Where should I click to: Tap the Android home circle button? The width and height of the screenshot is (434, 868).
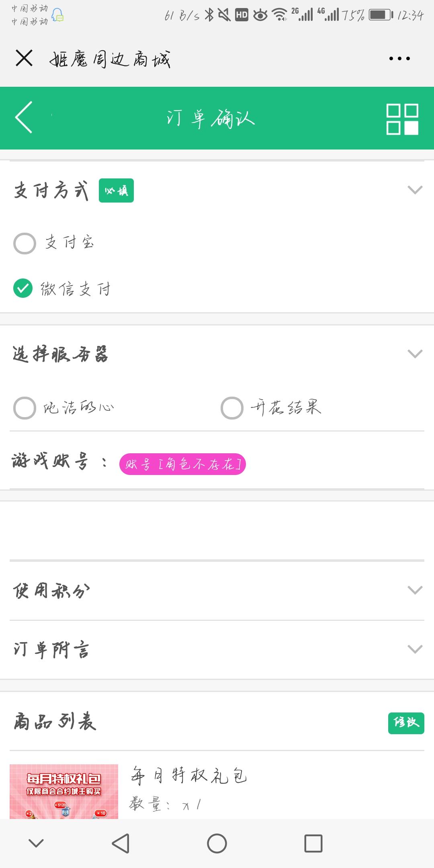point(217,843)
